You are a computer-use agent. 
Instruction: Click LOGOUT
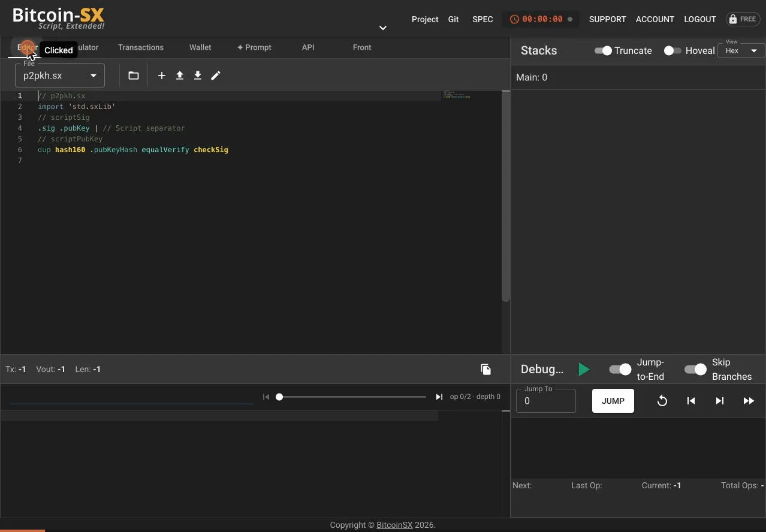tap(700, 19)
